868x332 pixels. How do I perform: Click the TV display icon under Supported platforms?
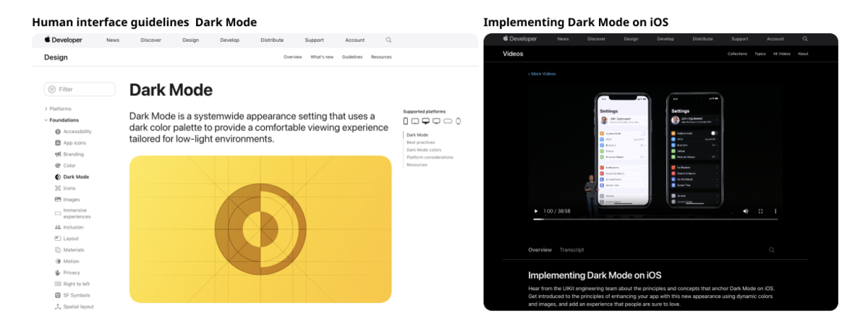click(437, 121)
